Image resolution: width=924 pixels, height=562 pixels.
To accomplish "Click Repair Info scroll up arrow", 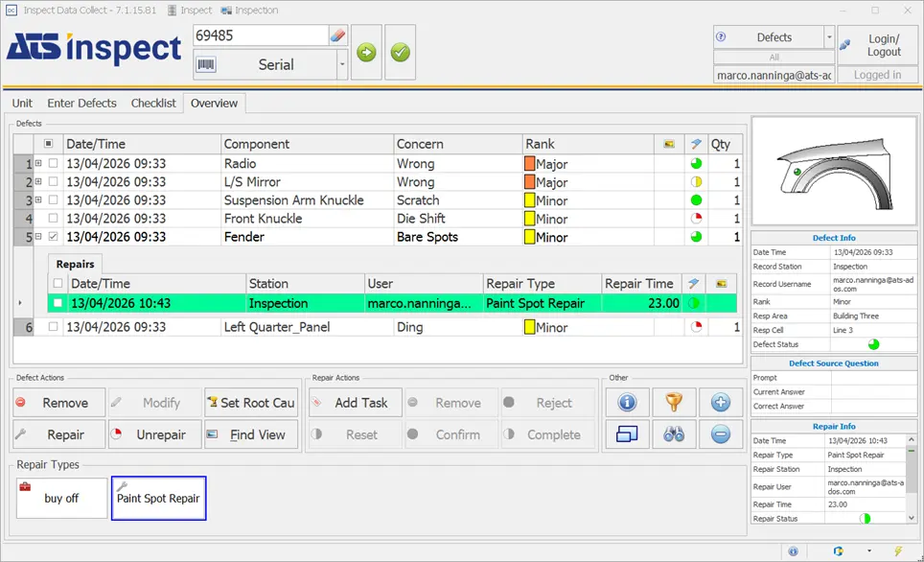I will tap(911, 439).
